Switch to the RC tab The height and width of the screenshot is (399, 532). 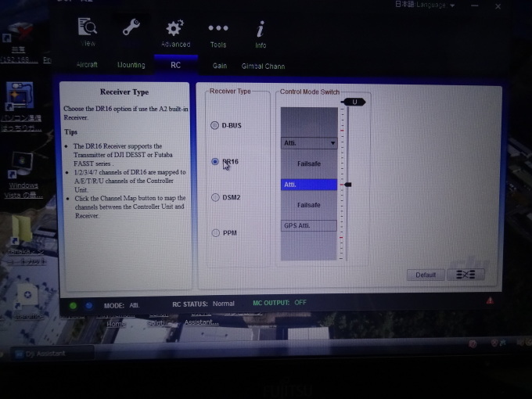[176, 65]
